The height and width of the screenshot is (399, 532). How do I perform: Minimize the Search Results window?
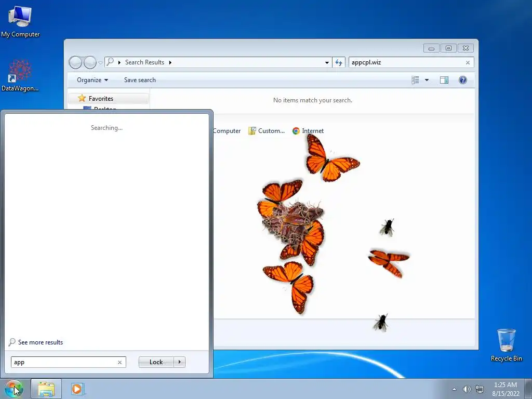pos(431,48)
